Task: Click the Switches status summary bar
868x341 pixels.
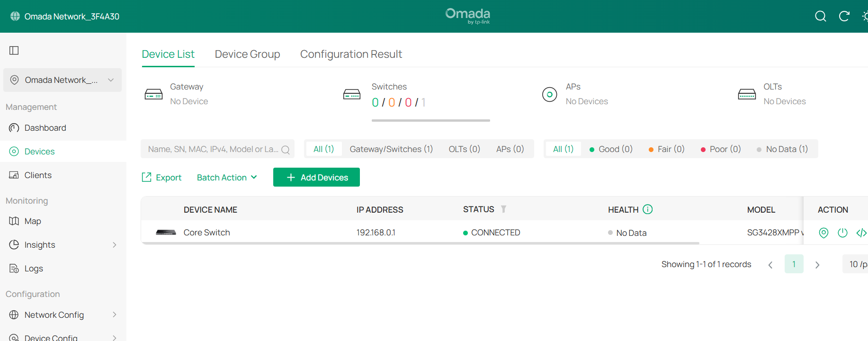Action: 431,121
